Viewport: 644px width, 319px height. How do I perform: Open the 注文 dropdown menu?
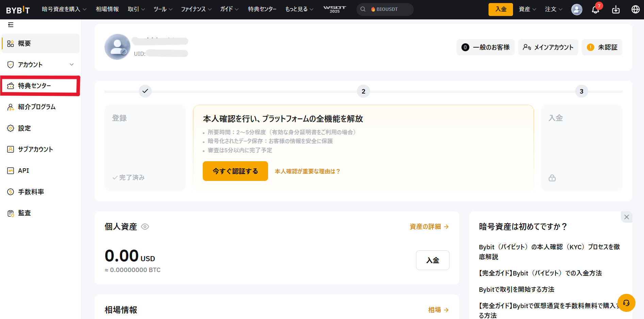coord(554,9)
